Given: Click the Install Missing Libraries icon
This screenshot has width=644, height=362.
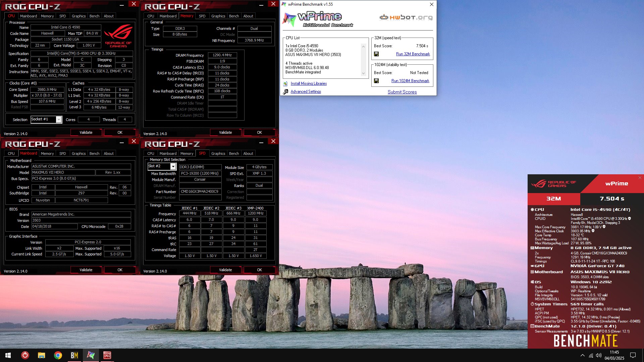Looking at the screenshot, I should (285, 83).
